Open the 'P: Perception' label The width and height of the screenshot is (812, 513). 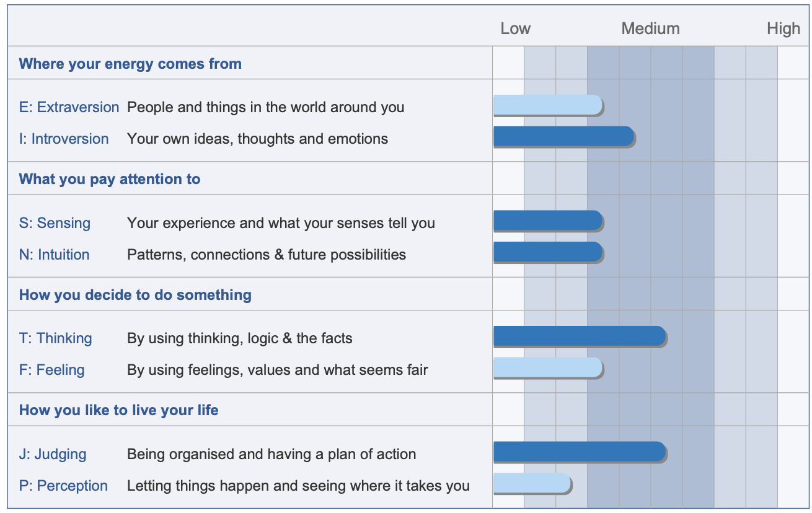pos(63,486)
